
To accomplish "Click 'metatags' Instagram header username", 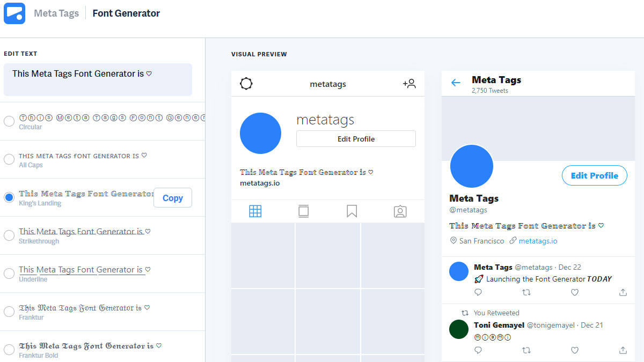I will (328, 84).
